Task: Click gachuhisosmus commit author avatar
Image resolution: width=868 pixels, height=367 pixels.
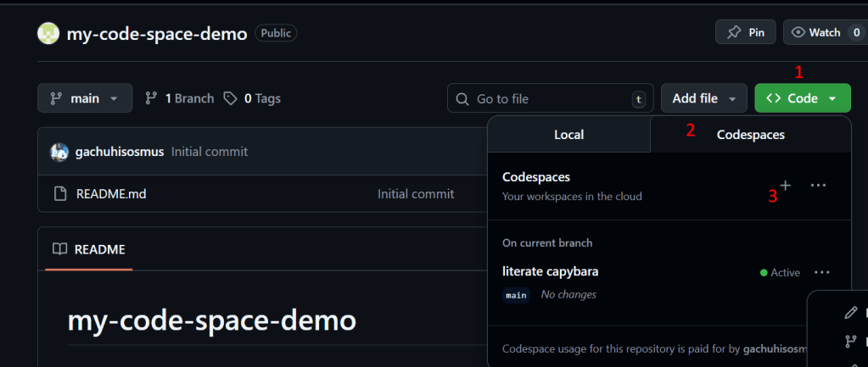Action: coord(59,152)
